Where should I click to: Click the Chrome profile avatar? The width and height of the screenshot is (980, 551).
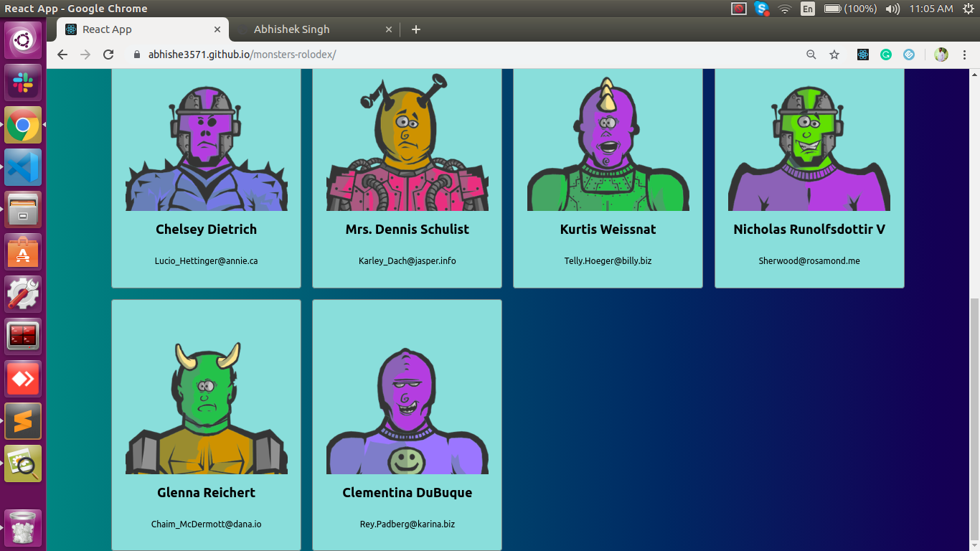click(x=941, y=55)
